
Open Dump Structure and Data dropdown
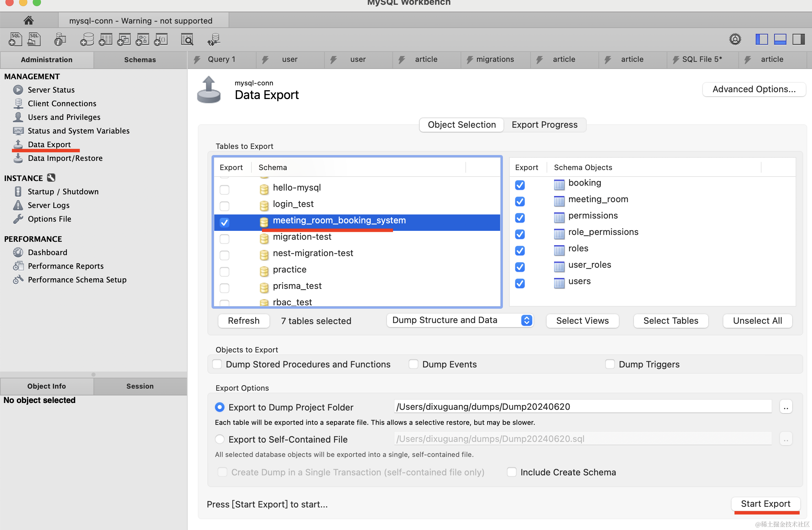click(x=459, y=320)
